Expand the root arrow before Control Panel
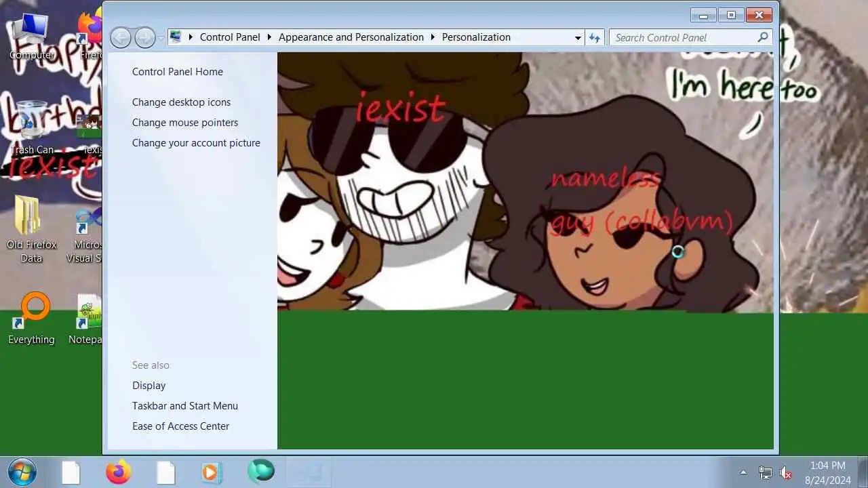This screenshot has height=488, width=868. pyautogui.click(x=191, y=37)
